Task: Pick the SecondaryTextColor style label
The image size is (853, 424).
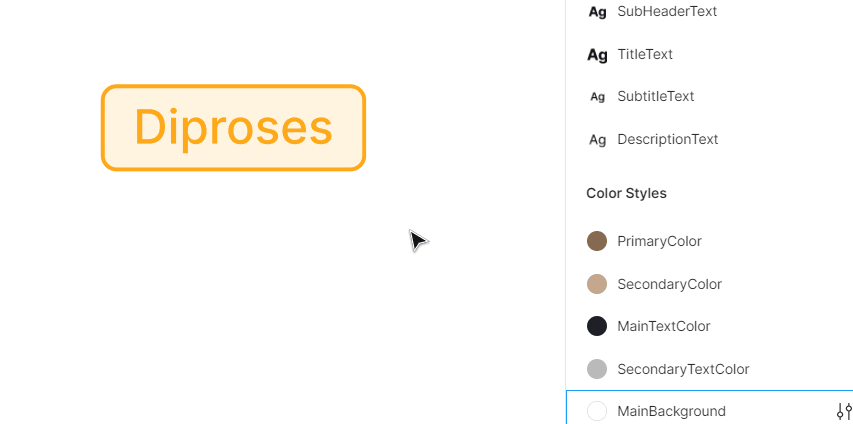Action: click(683, 369)
